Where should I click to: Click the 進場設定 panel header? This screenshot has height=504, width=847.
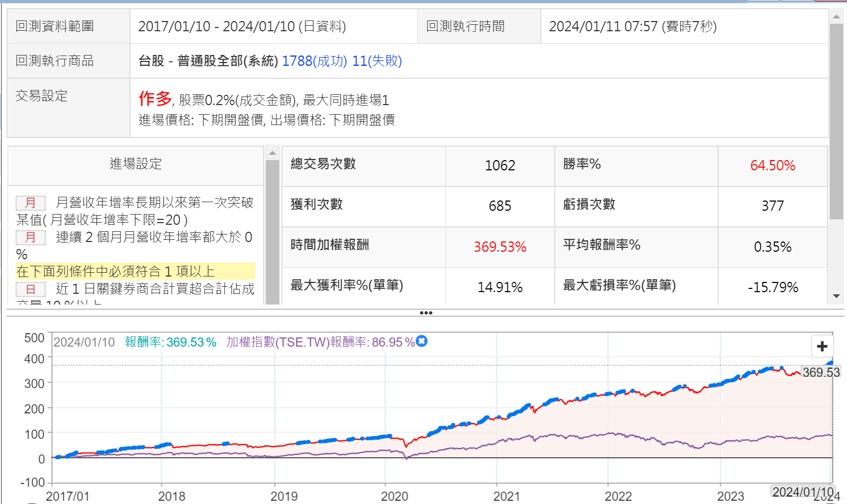point(136,164)
